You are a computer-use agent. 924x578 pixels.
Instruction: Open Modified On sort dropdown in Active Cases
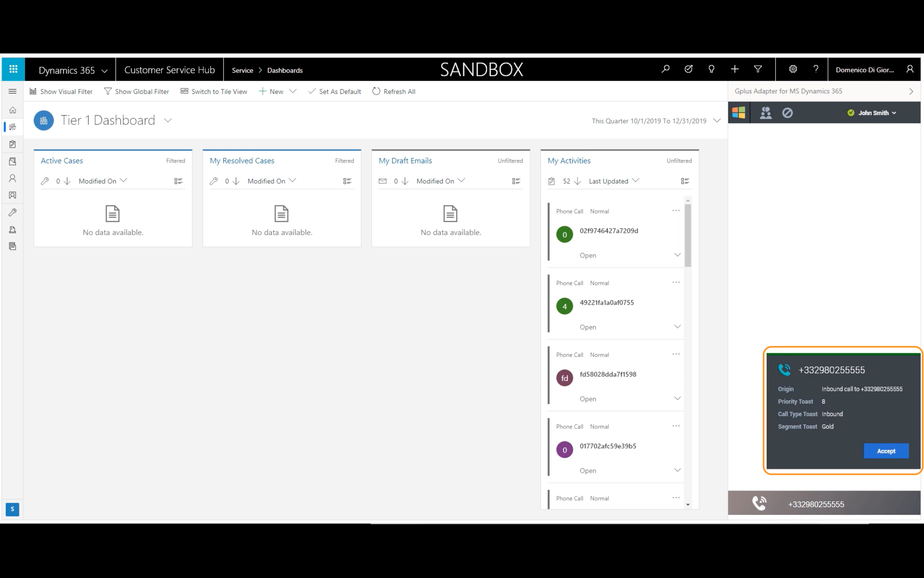pyautogui.click(x=123, y=180)
